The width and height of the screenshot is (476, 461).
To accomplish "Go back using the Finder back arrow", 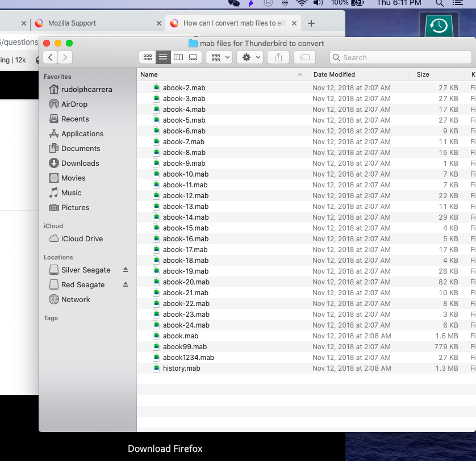I will (51, 57).
